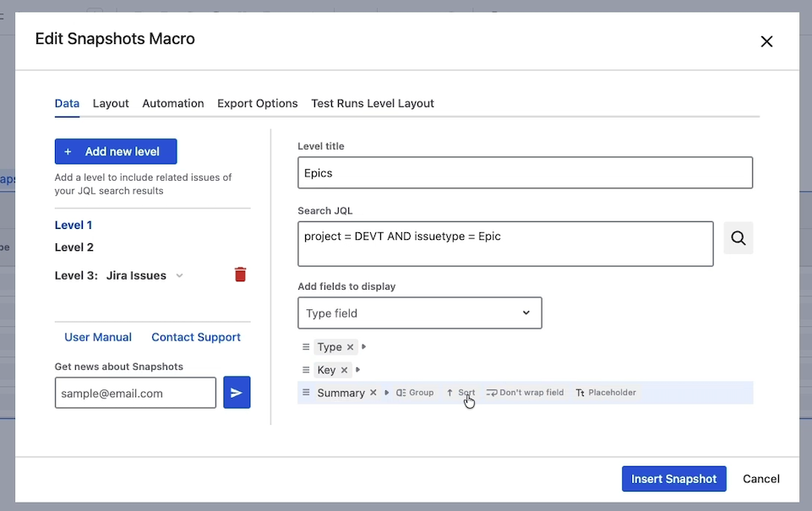The image size is (812, 511).
Task: Submit email with the send arrow button
Action: click(x=237, y=393)
